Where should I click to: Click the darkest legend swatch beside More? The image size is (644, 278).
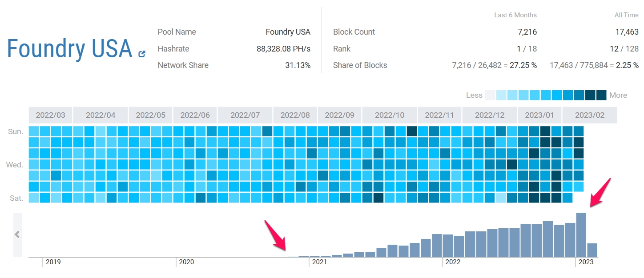601,95
